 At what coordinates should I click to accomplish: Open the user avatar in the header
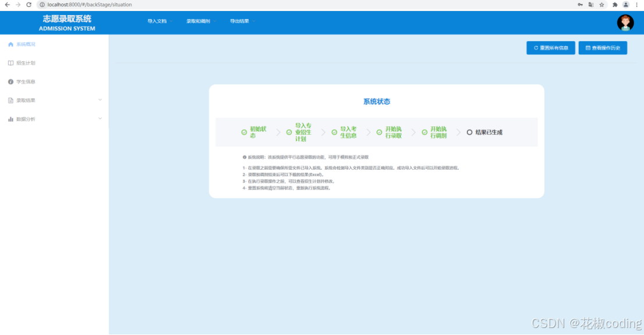[625, 23]
